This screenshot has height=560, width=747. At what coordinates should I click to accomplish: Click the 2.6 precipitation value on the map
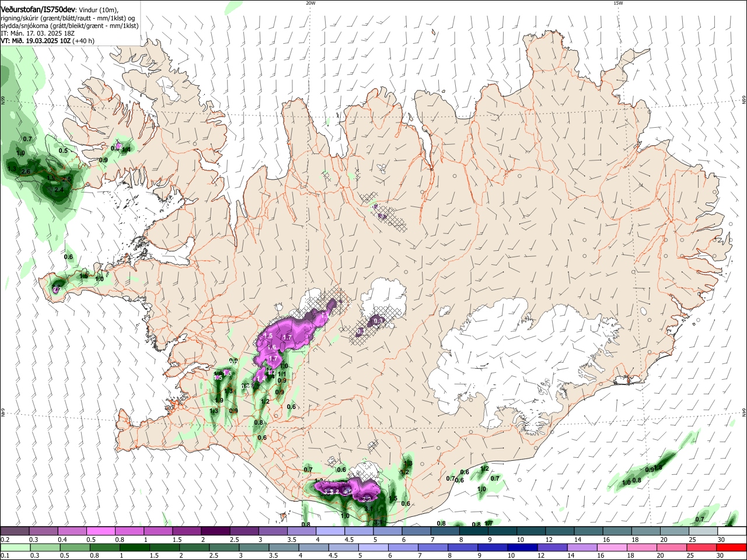[25, 171]
